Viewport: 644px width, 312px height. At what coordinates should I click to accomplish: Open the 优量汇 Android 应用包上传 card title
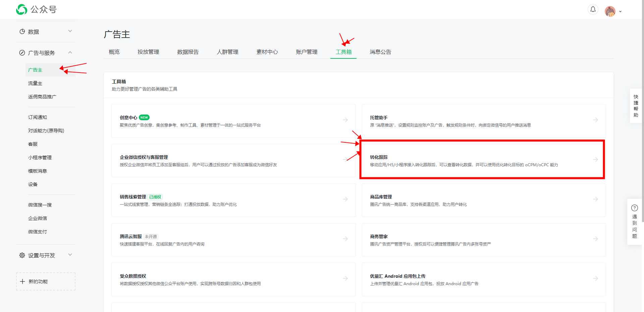tap(397, 276)
